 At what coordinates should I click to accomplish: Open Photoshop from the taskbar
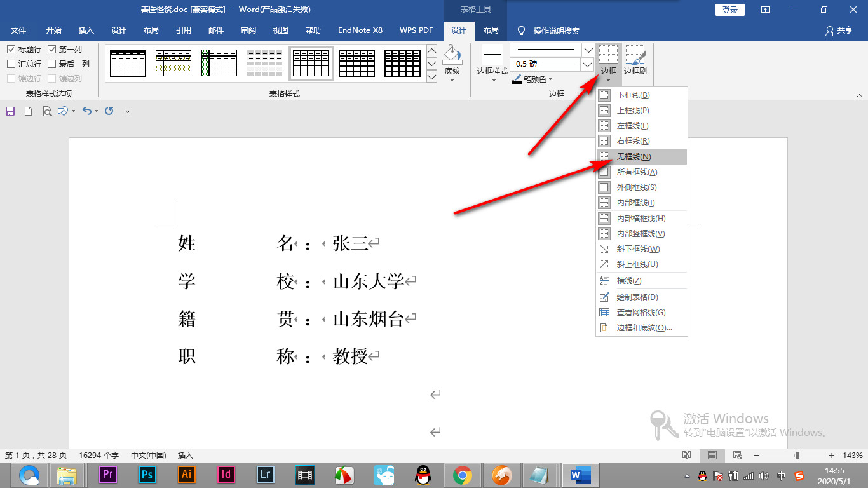coord(147,474)
